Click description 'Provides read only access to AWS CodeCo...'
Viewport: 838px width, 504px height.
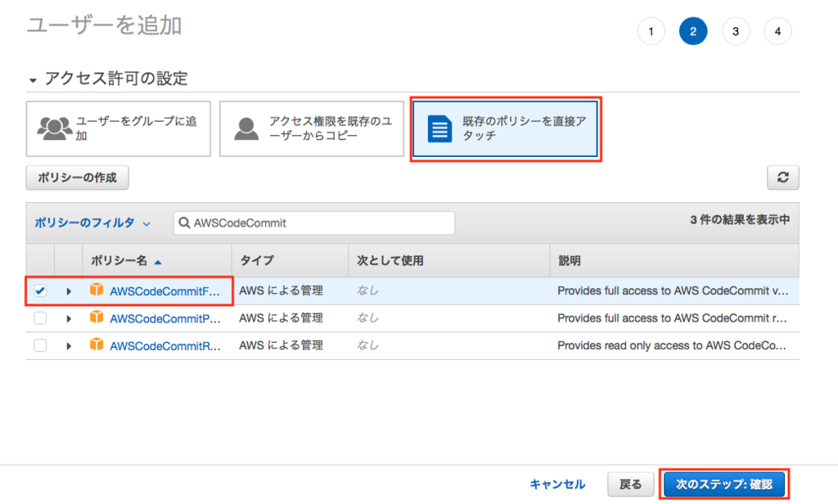coord(672,345)
